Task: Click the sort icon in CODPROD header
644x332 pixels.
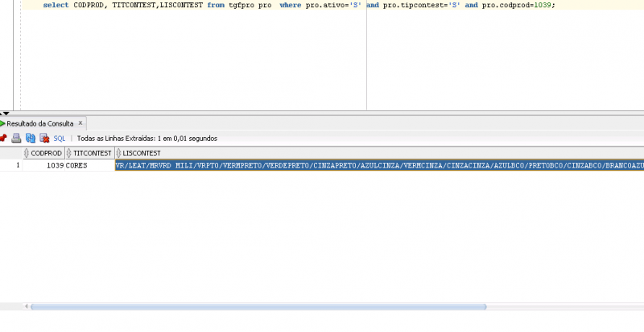Action: pos(27,152)
